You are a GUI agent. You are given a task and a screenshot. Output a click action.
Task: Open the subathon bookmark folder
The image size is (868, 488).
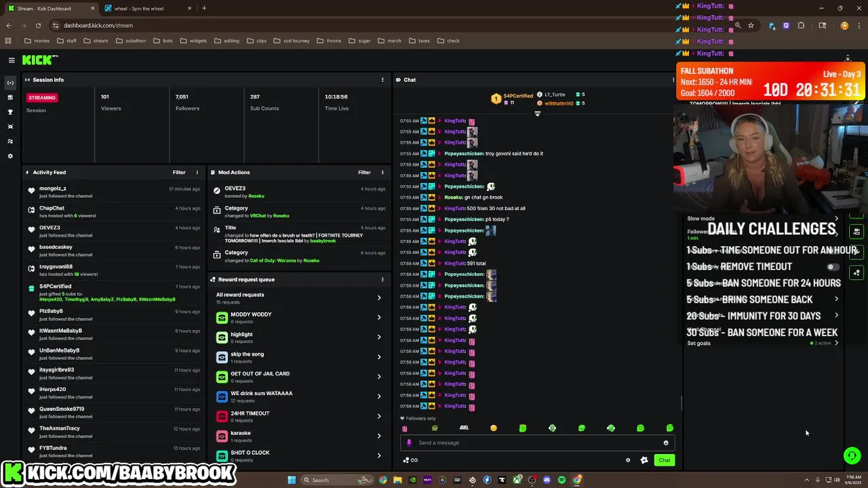click(x=131, y=41)
